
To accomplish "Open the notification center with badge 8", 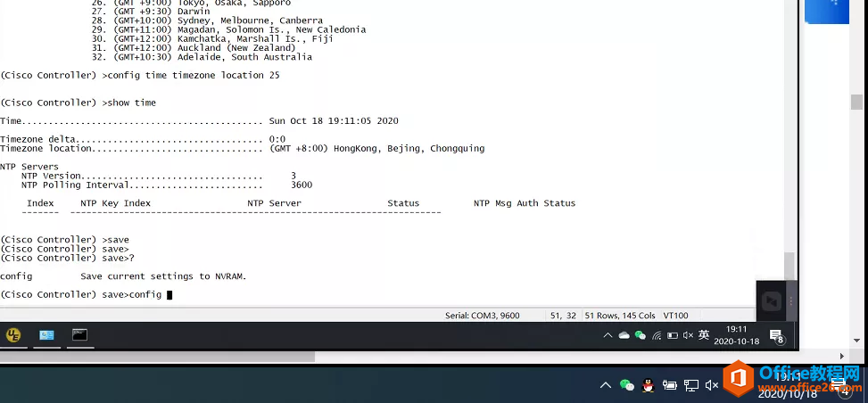I will click(777, 336).
